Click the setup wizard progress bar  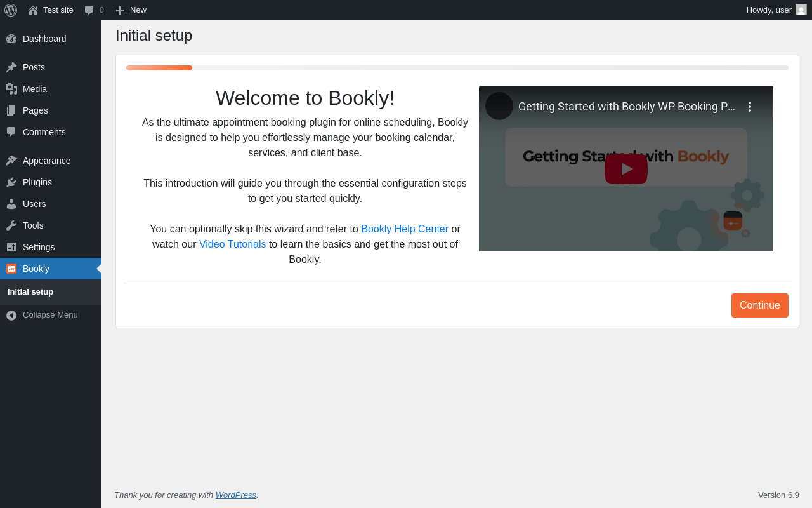[x=457, y=68]
